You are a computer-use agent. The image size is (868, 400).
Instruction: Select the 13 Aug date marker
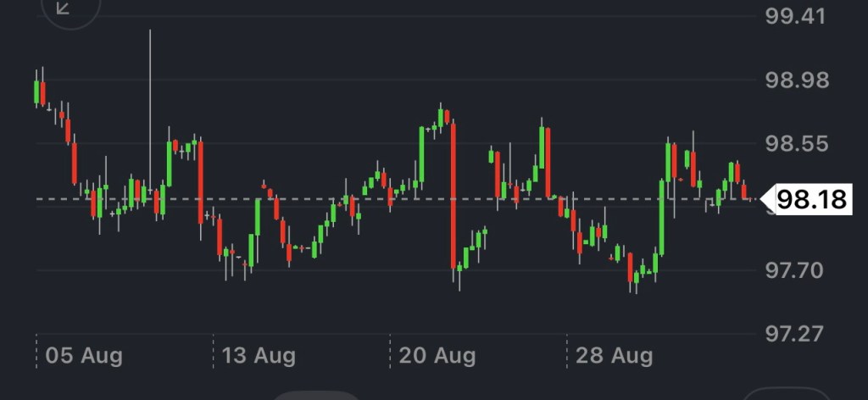(258, 354)
